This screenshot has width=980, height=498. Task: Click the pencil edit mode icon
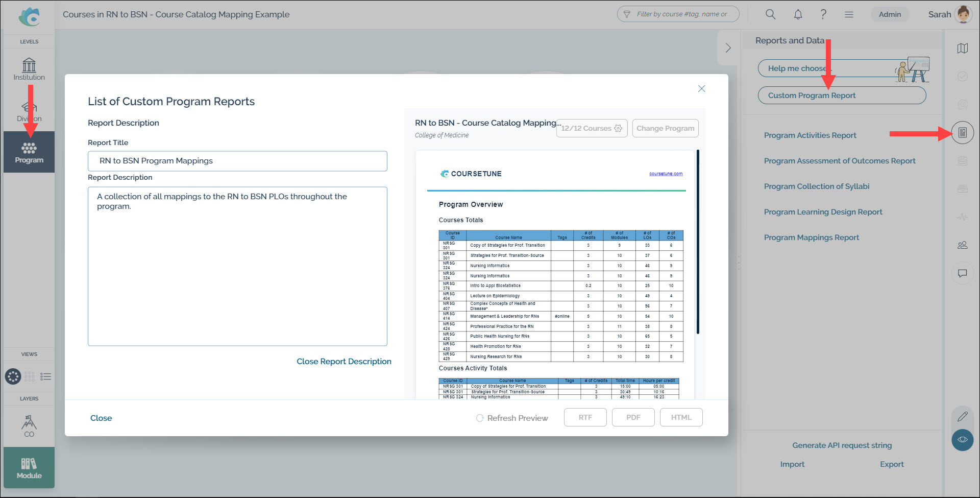[x=963, y=416]
